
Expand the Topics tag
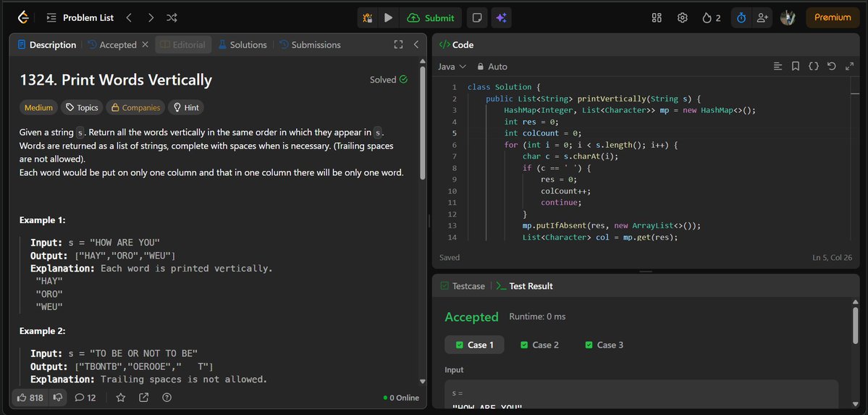point(81,107)
